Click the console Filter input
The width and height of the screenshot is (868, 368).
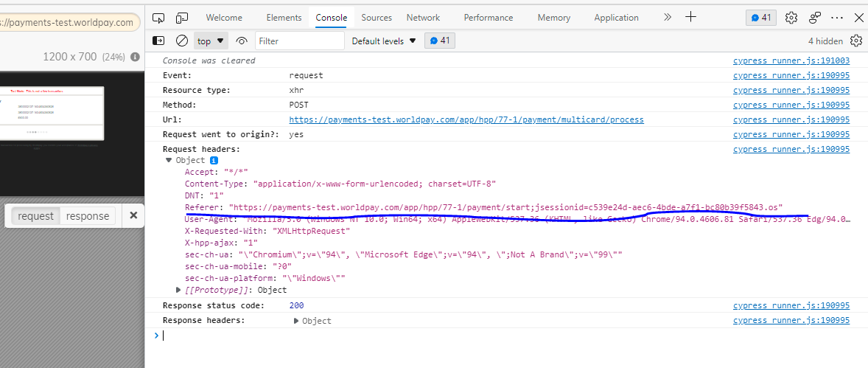[299, 41]
